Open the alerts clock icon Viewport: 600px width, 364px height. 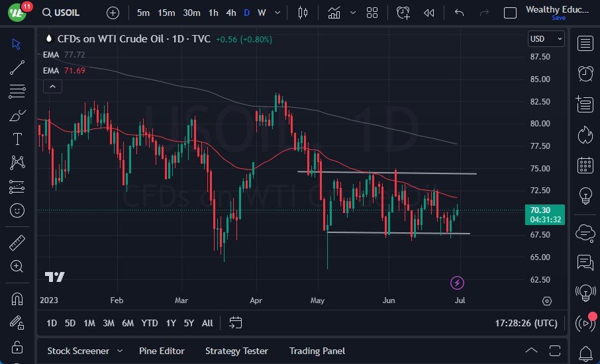(585, 73)
